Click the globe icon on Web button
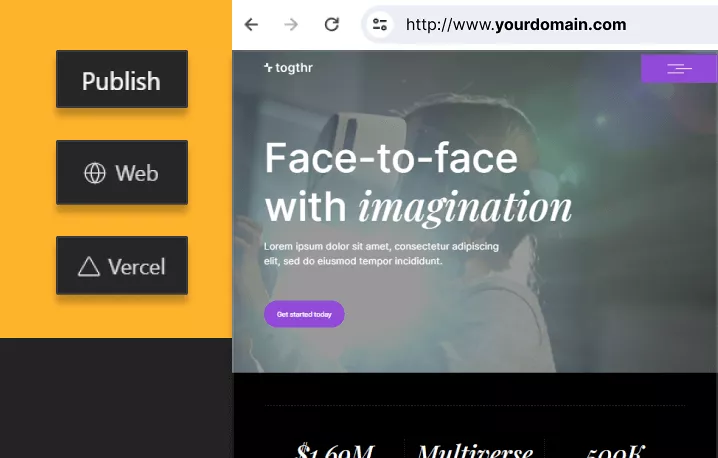The height and width of the screenshot is (458, 718). click(95, 173)
